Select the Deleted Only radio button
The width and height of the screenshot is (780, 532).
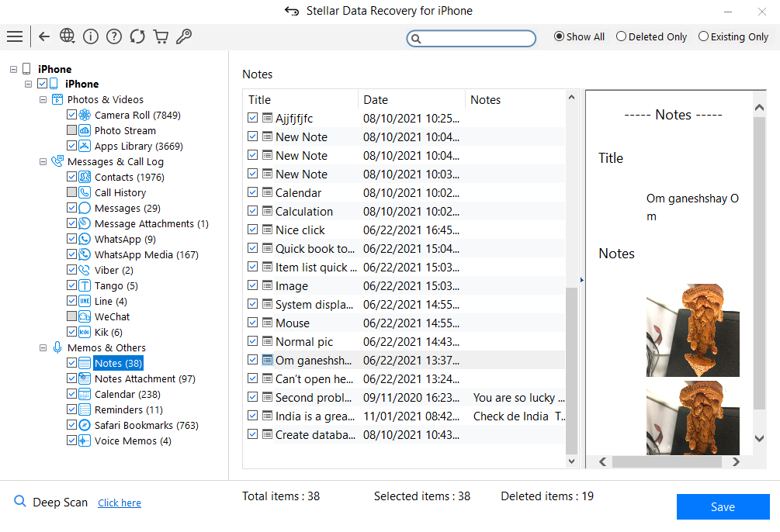(622, 36)
